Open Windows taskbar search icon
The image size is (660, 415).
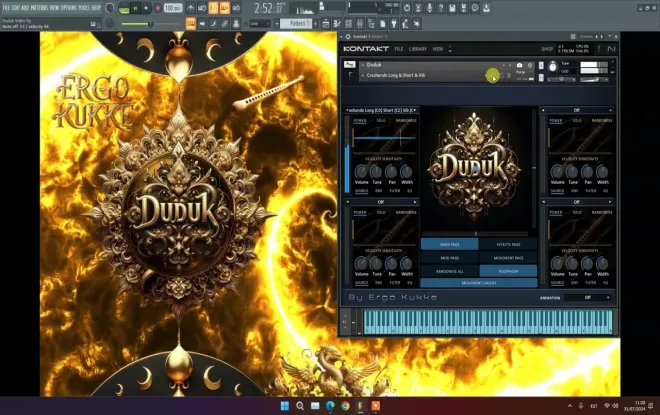tap(300, 406)
